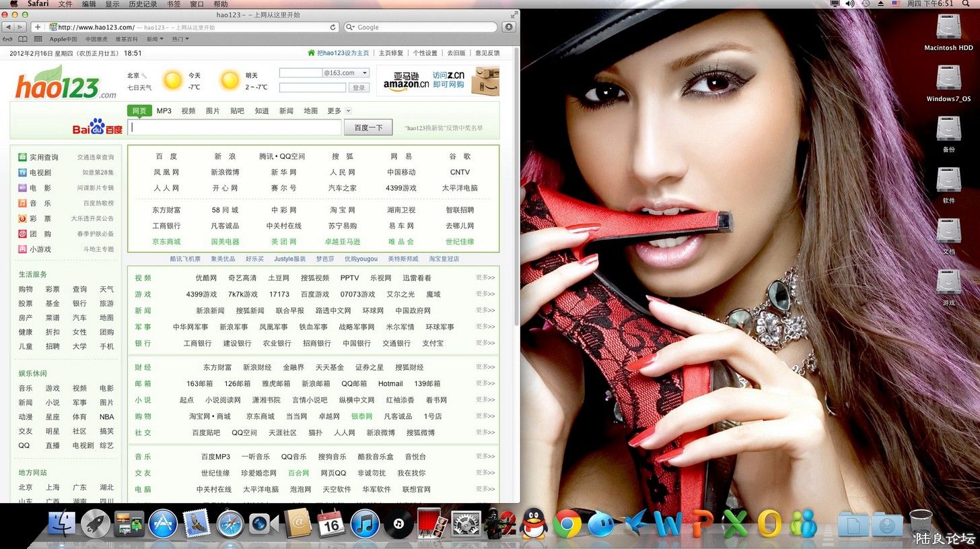The height and width of the screenshot is (549, 980).
Task: Open the 新闻 bookmarks bar folder
Action: click(x=155, y=39)
